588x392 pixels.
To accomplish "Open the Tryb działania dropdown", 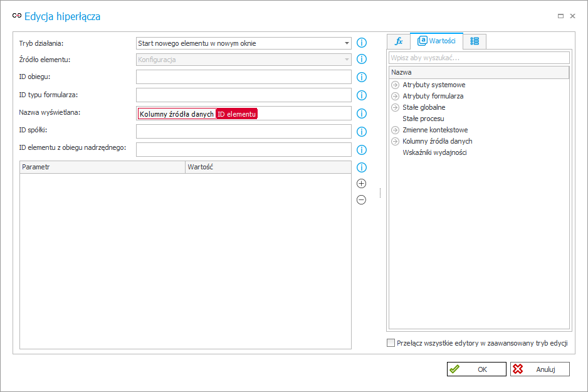I will (x=347, y=43).
